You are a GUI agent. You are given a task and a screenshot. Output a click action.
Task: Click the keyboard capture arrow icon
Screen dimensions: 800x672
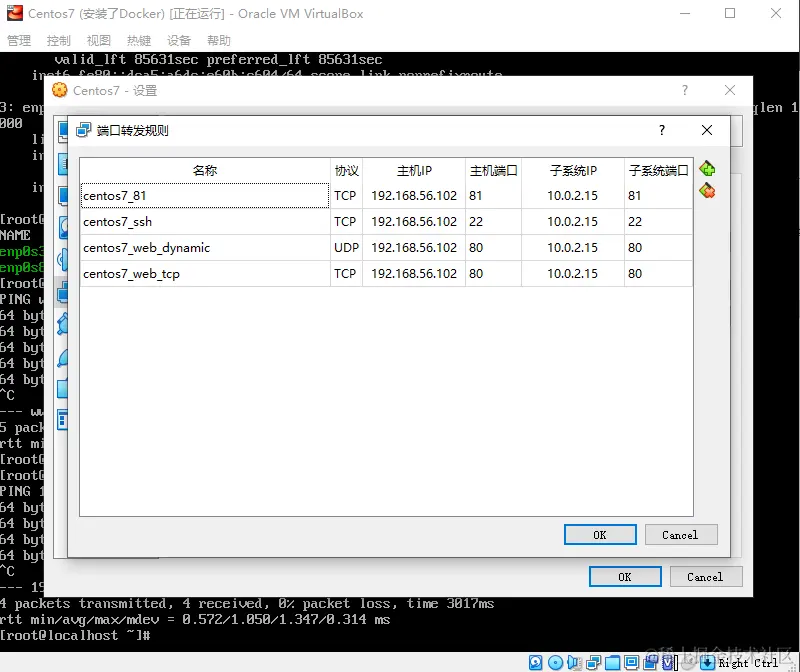[x=707, y=663]
